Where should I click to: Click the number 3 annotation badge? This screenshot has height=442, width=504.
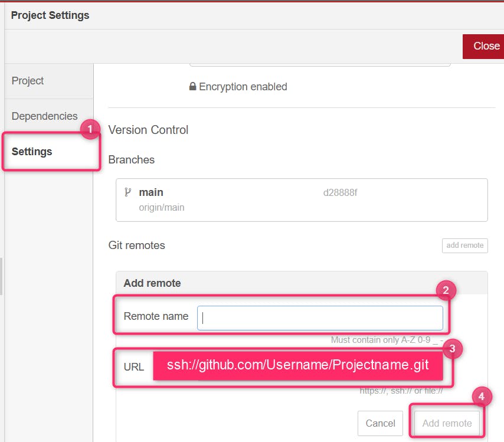click(x=452, y=349)
